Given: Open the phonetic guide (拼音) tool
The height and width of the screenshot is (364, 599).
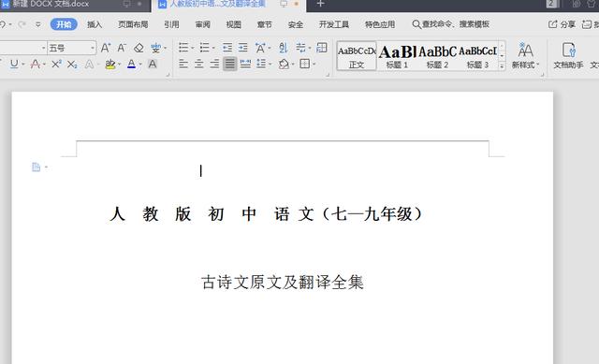Looking at the screenshot, I should 155,48.
